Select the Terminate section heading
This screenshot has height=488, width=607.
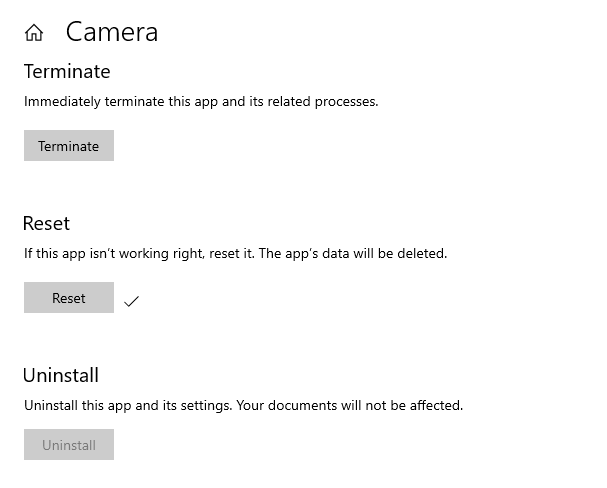pyautogui.click(x=66, y=72)
